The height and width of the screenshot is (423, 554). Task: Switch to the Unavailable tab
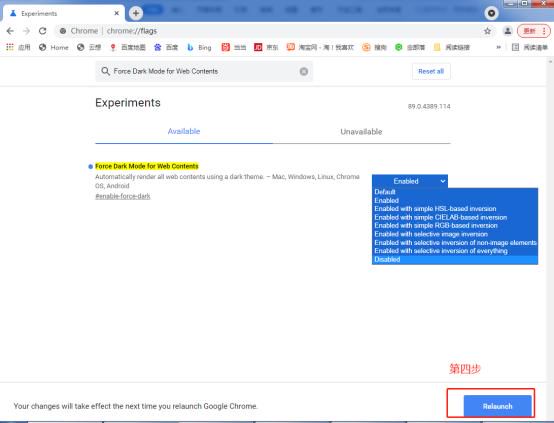[361, 131]
